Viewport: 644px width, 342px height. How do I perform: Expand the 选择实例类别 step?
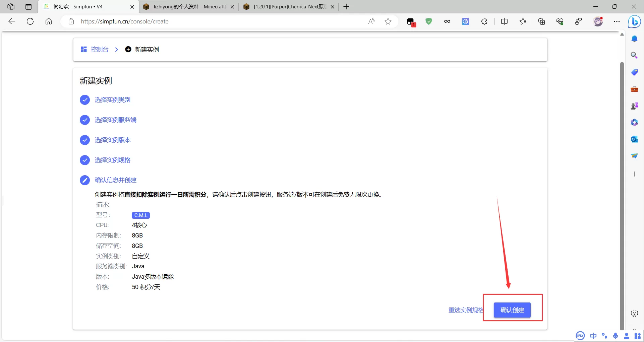coord(112,100)
